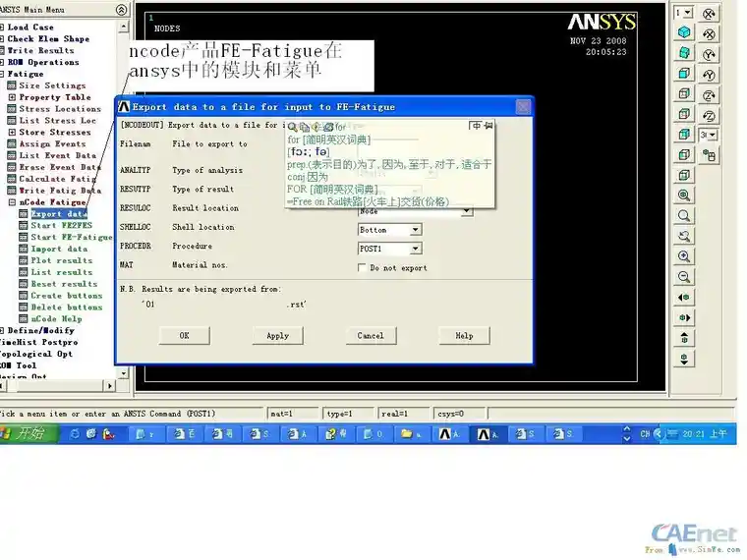Click Main Menu scroll up arrow
The image size is (747, 560).
click(123, 27)
